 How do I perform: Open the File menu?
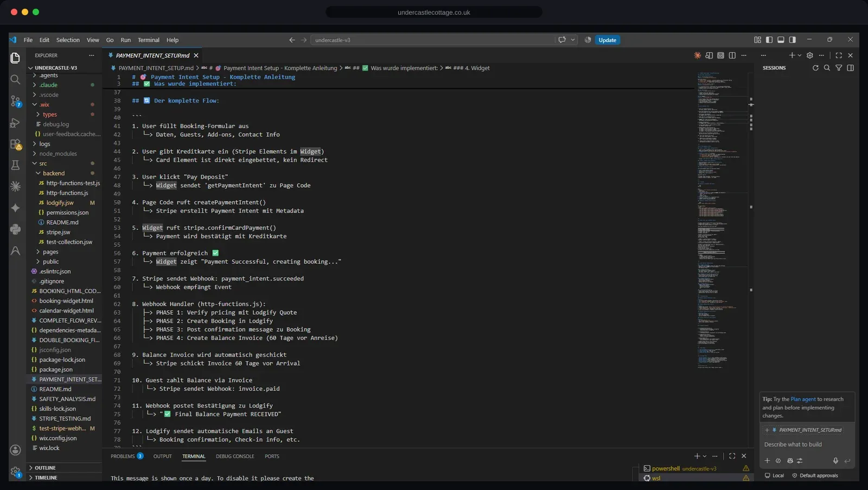[x=28, y=40]
